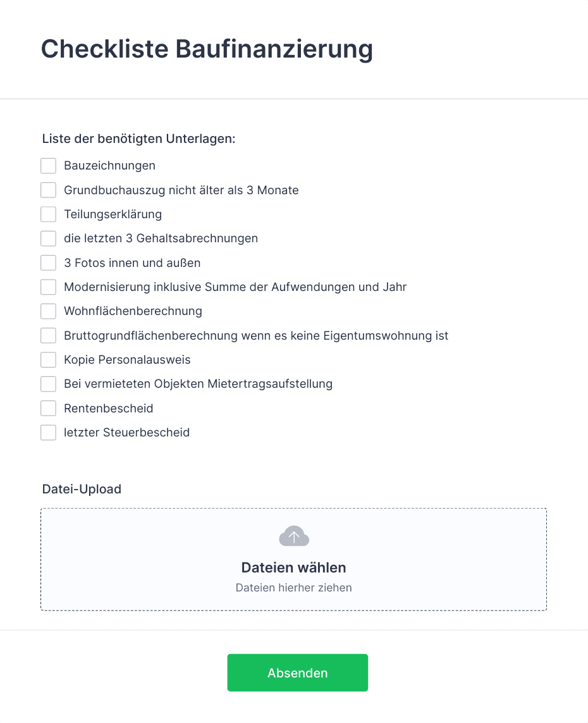
Task: Select the Teilungserklärung checkbox
Action: 49,214
